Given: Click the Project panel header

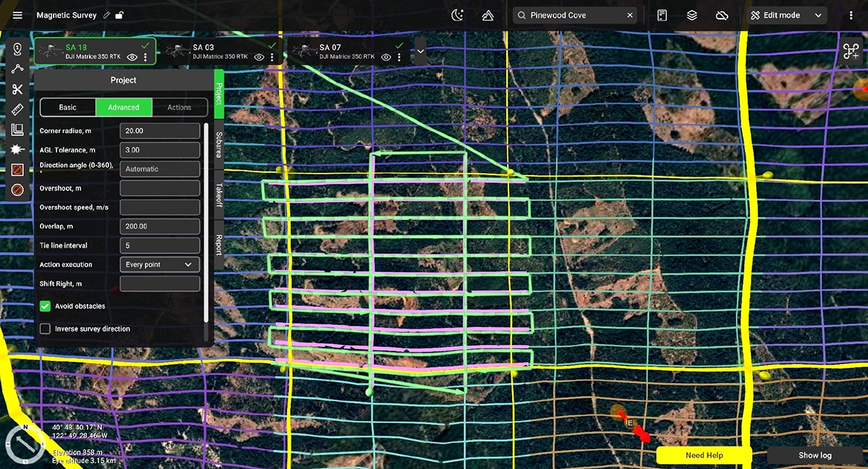Looking at the screenshot, I should (x=123, y=80).
